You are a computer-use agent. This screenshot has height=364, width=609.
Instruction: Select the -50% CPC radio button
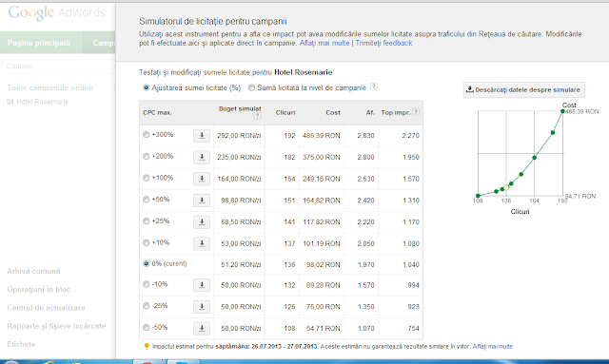[x=146, y=328]
